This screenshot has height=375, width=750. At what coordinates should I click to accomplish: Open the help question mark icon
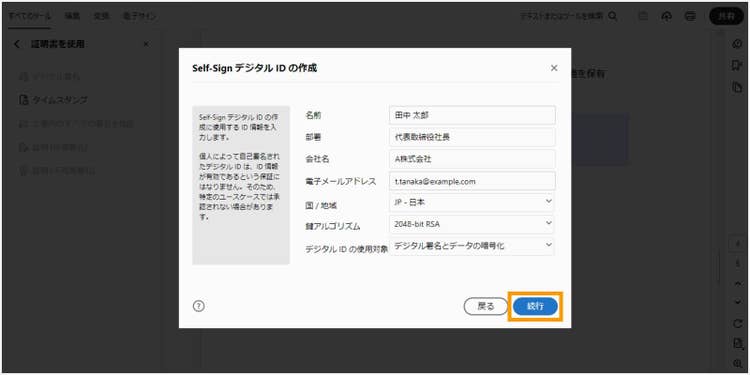[199, 306]
